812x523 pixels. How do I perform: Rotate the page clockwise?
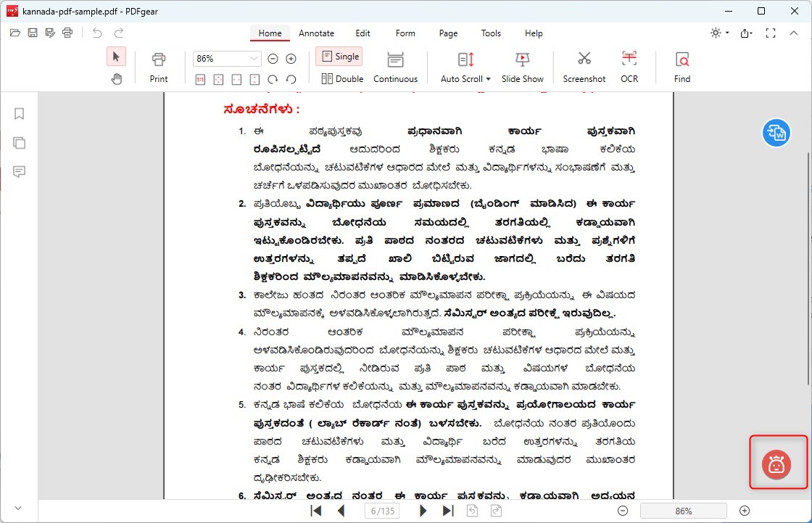[273, 79]
